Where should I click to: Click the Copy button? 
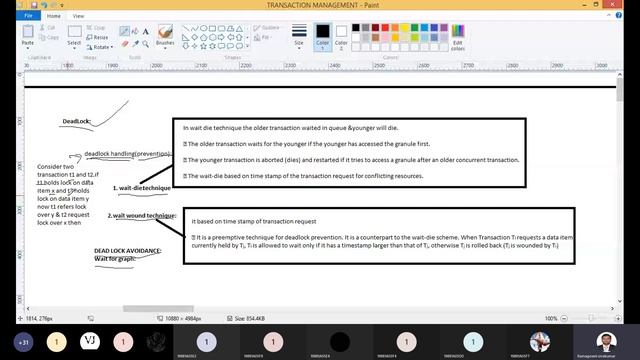[x=49, y=37]
